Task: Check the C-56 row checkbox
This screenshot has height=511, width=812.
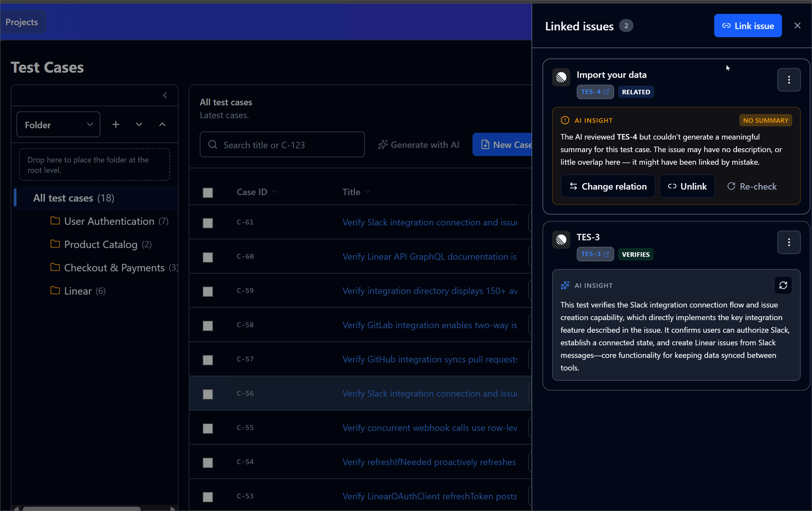Action: coord(208,394)
